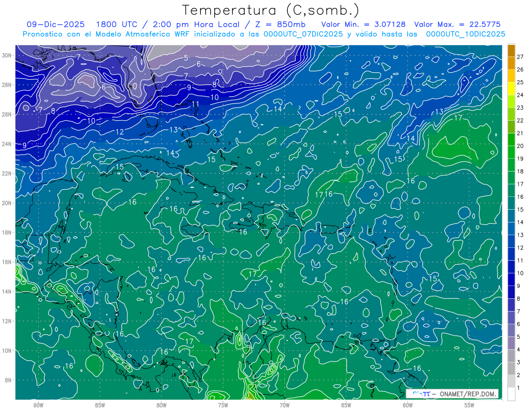Click the colorbar scale label 22
The image size is (532, 411).
[x=520, y=120]
